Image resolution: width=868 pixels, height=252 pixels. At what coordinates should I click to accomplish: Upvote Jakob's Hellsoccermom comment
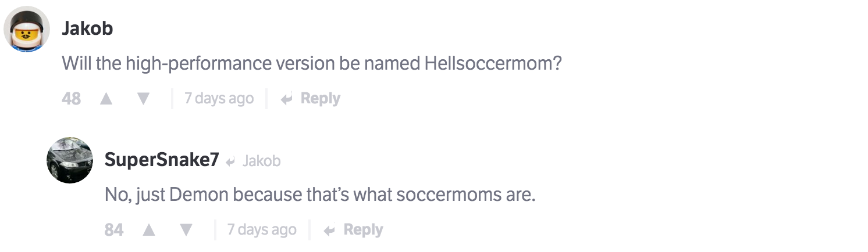pos(106,99)
